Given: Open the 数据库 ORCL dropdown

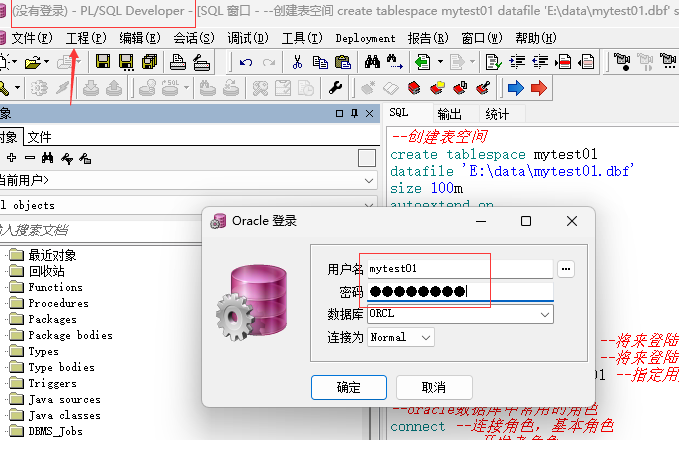Looking at the screenshot, I should click(x=545, y=314).
